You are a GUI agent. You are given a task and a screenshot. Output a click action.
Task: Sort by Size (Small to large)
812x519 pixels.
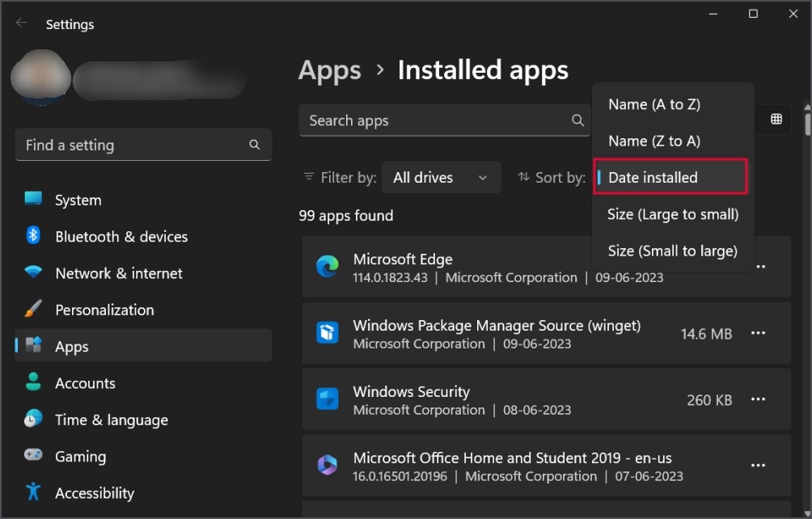(x=672, y=251)
